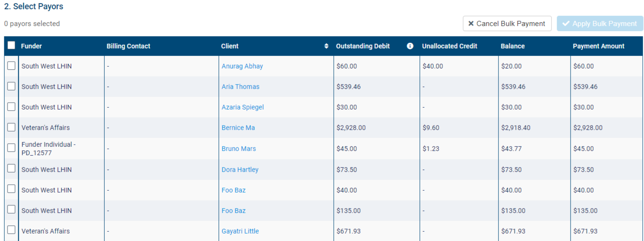Open Aria Thomas client profile link

point(241,87)
